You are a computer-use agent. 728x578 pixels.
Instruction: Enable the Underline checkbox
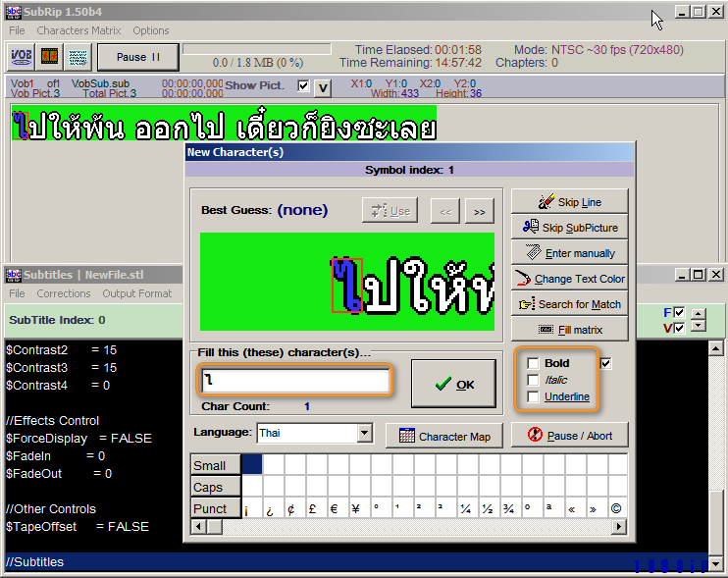pyautogui.click(x=533, y=396)
